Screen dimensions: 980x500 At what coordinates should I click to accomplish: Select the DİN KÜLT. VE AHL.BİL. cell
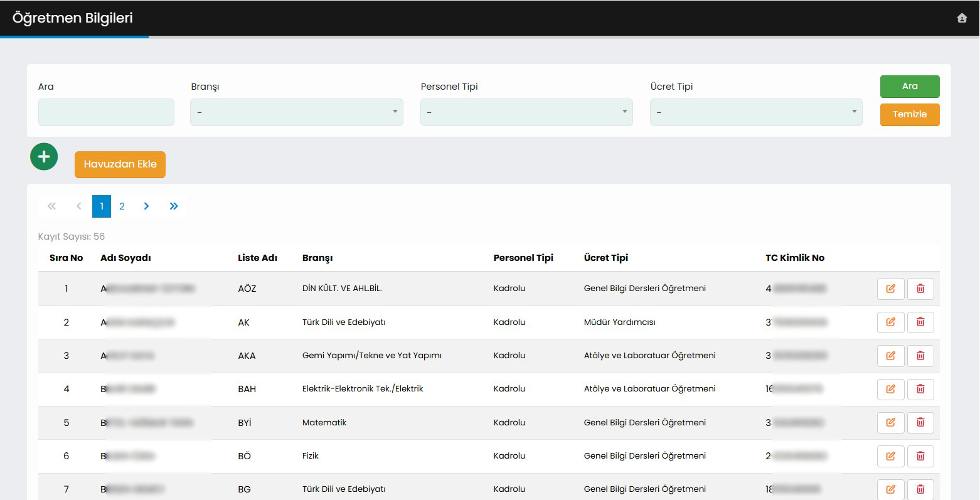(342, 289)
